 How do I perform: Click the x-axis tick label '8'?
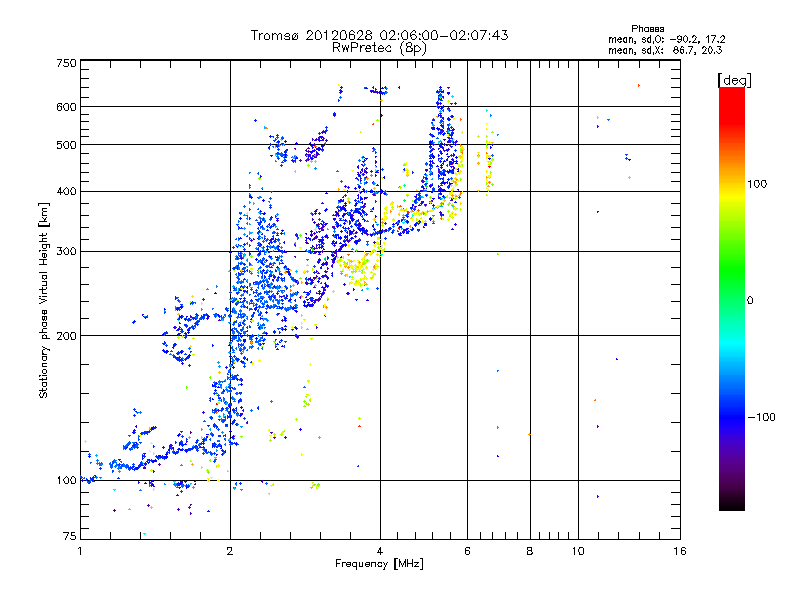pos(530,551)
